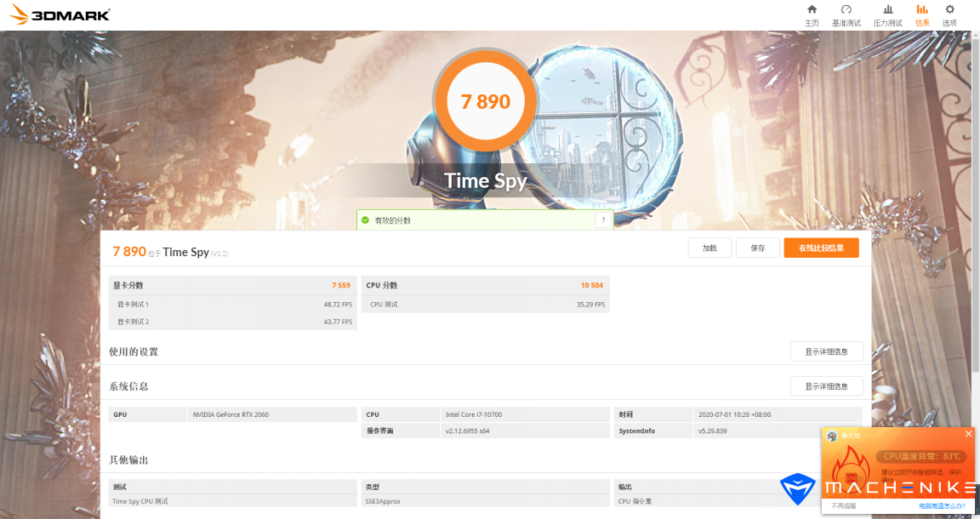Open the Home (主页) section

pyautogui.click(x=812, y=15)
